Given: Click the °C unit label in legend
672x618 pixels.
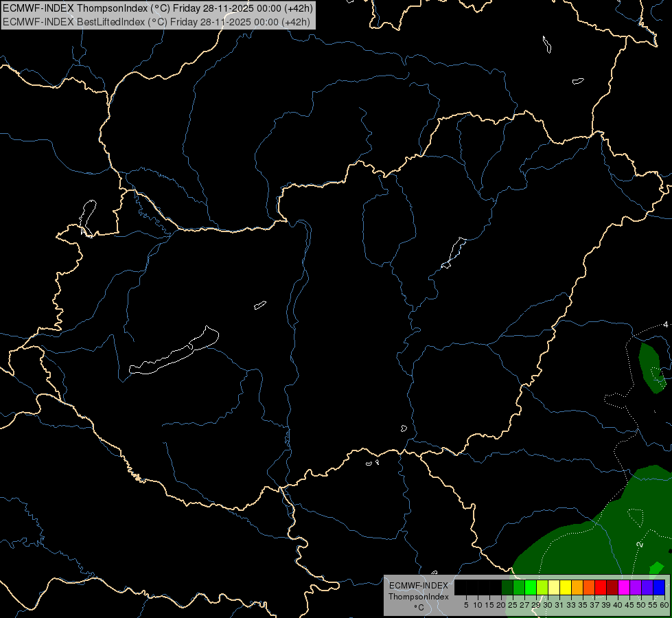Looking at the screenshot, I should click(419, 607).
